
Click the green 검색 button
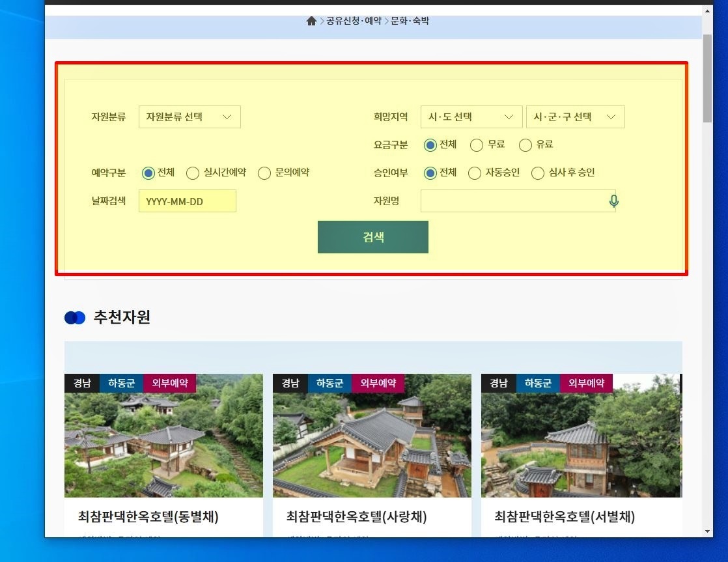373,237
